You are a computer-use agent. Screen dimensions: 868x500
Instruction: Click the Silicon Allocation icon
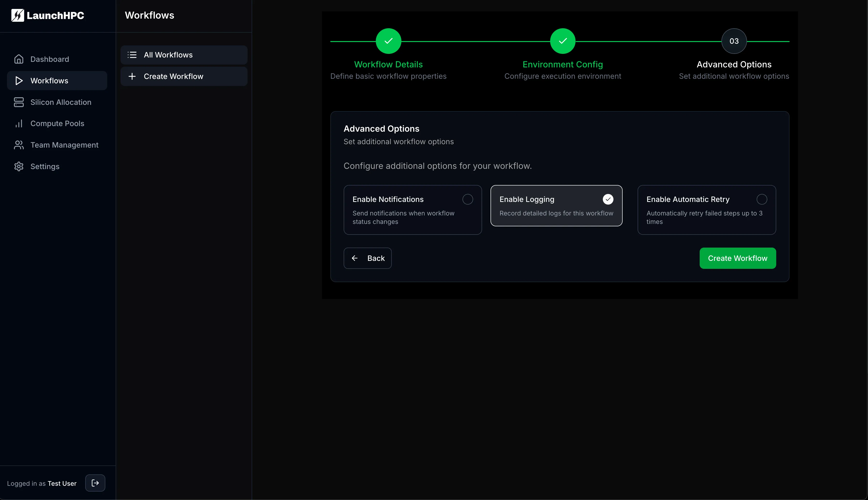(19, 102)
